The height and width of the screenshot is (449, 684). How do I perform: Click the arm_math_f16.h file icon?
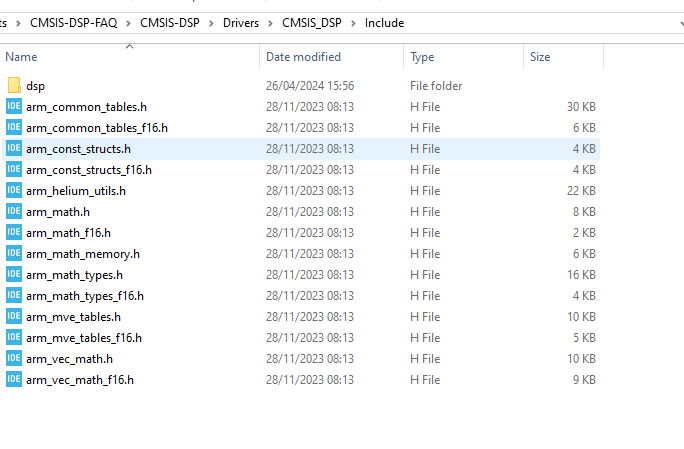tap(14, 232)
